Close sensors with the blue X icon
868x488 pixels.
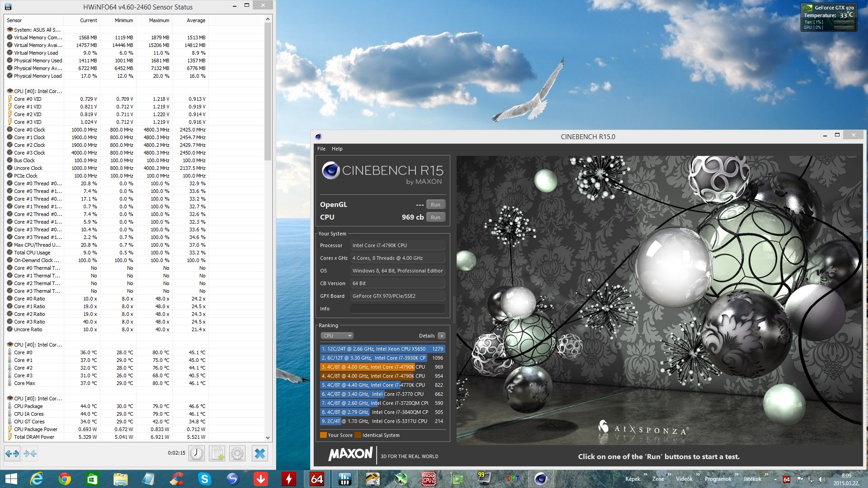point(260,453)
